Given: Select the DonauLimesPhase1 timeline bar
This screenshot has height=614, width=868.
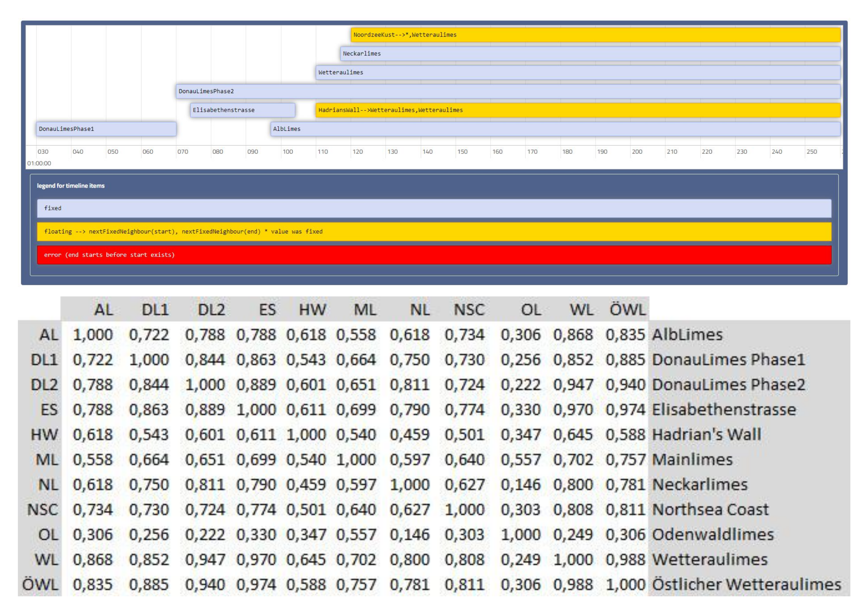Looking at the screenshot, I should (x=106, y=129).
